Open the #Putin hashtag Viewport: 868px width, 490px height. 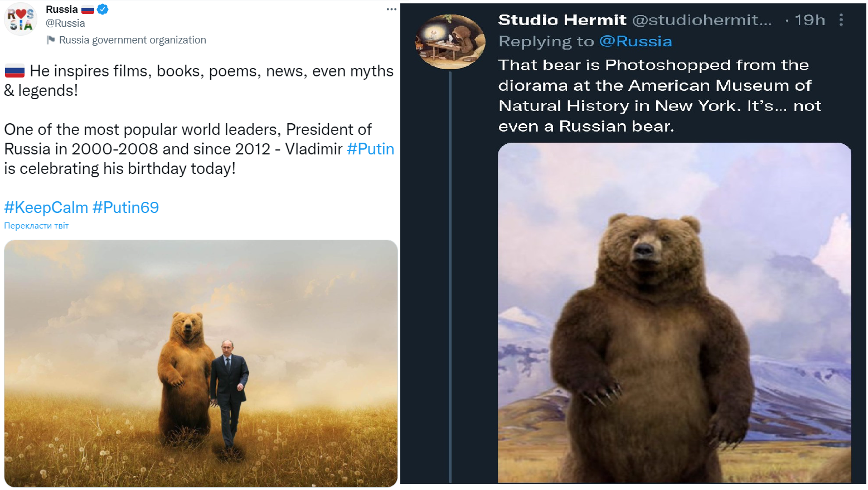(370, 149)
